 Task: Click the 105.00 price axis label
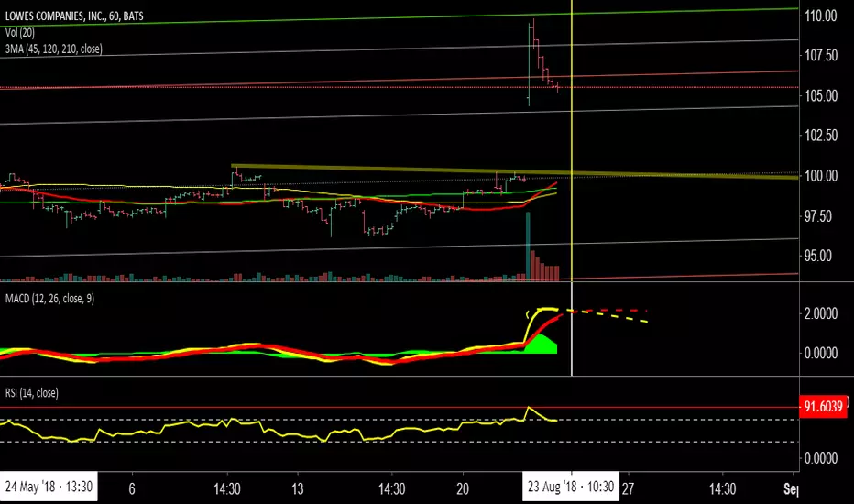pyautogui.click(x=821, y=96)
